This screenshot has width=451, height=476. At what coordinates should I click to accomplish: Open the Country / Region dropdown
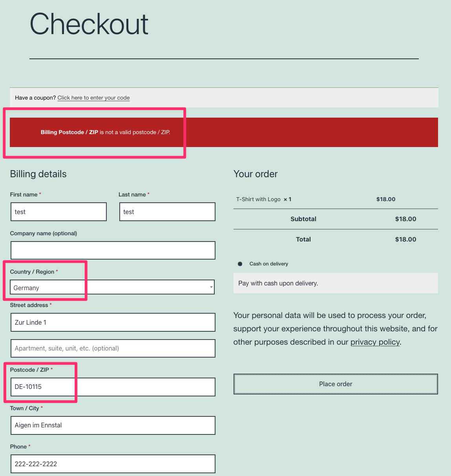(x=112, y=287)
